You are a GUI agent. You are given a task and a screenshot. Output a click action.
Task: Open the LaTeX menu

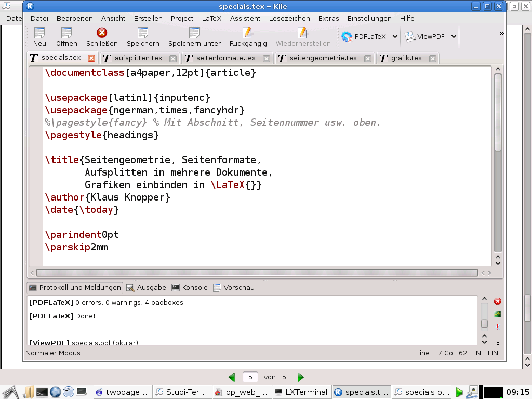point(211,18)
